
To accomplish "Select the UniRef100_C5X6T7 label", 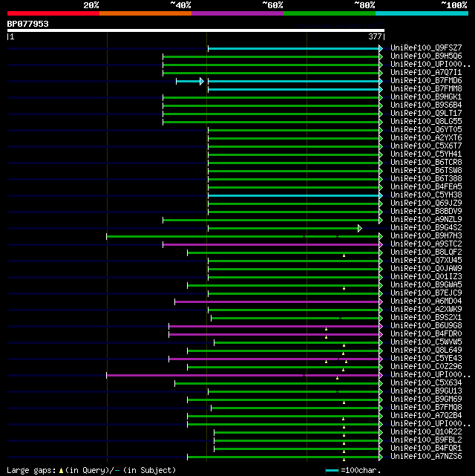I will [x=426, y=146].
